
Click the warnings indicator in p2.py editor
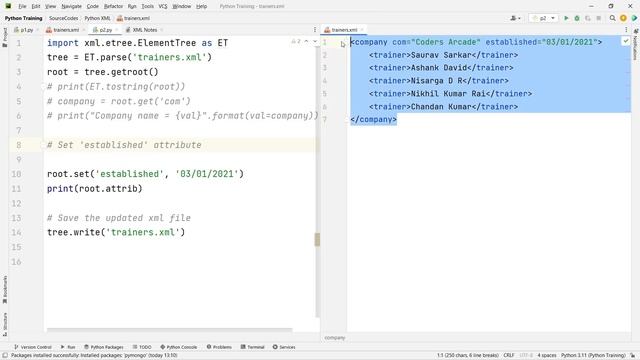point(296,42)
